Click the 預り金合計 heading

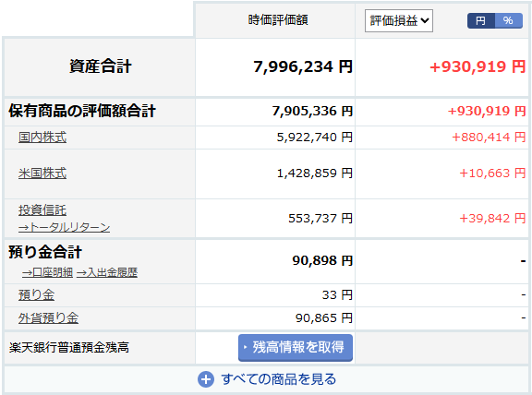(45, 252)
